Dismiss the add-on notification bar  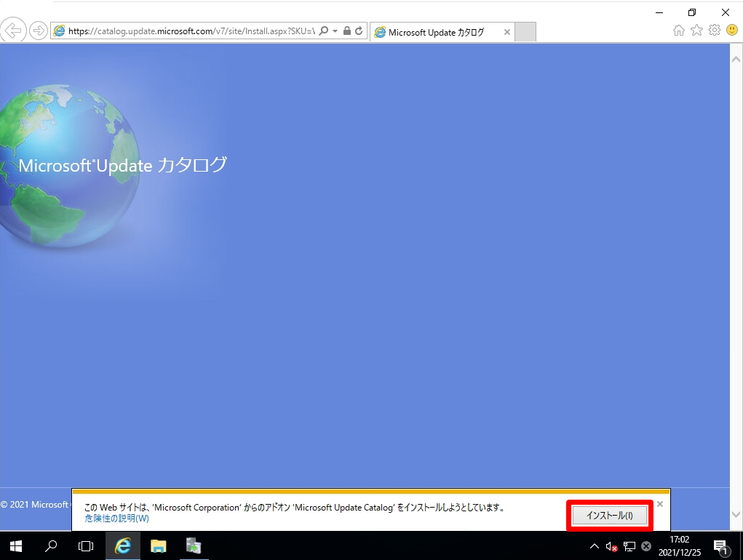[x=659, y=504]
